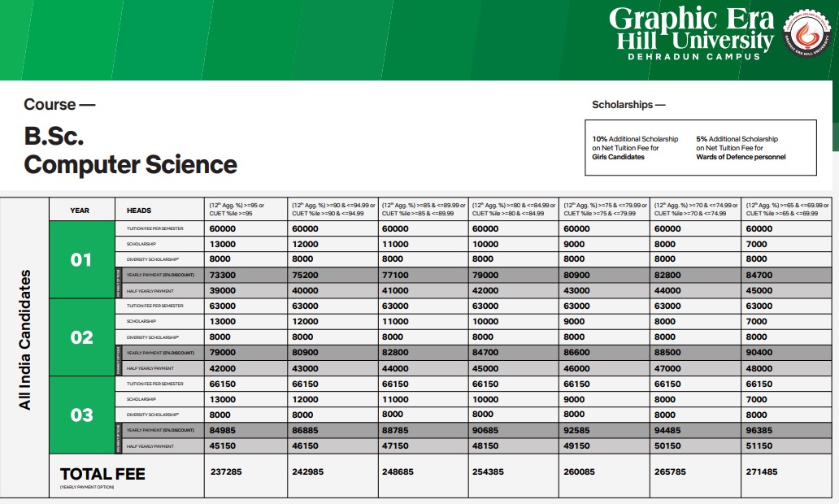Screen dimensions: 839x504
Task: Click the year 03 yearly payment 90685
Action: (485, 430)
